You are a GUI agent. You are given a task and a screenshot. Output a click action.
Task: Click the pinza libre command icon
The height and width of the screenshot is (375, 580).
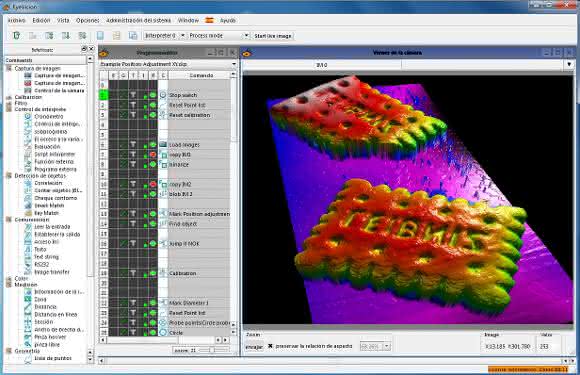pos(28,344)
